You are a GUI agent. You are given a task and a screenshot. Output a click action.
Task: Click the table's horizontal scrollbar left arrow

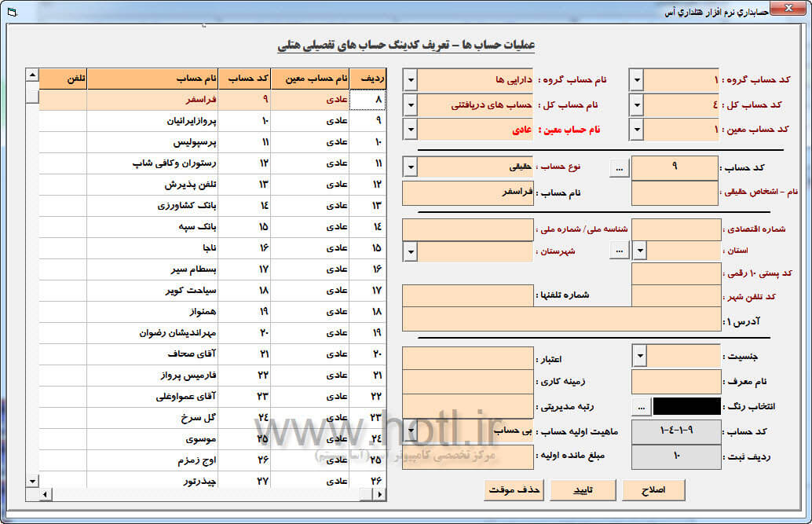(x=45, y=495)
